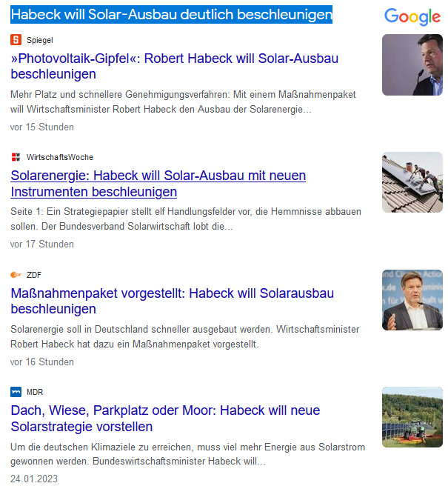Click the ZDF source name
Screen dimensions: 448x486
coord(34,275)
